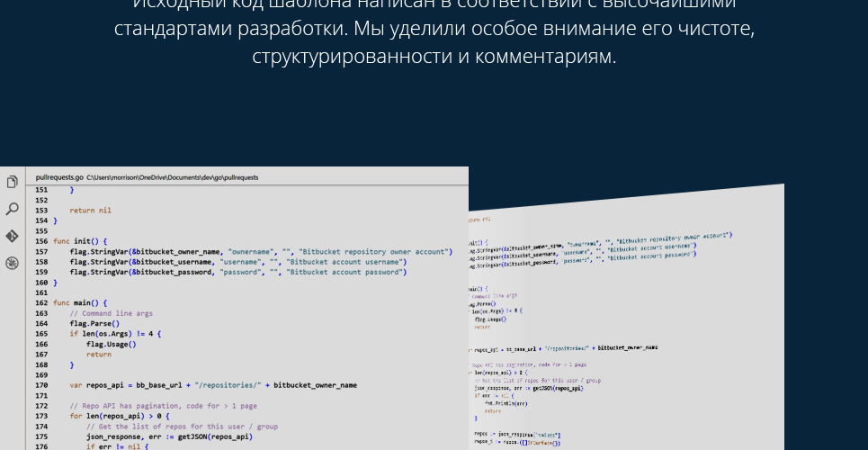Click line number 162 beside func main
Image resolution: width=868 pixels, height=450 pixels.
click(41, 303)
